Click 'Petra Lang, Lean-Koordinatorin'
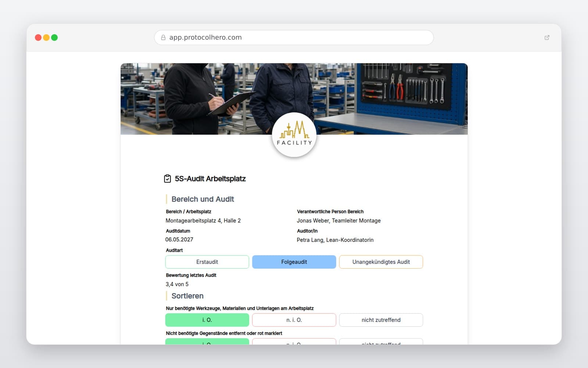 (335, 240)
